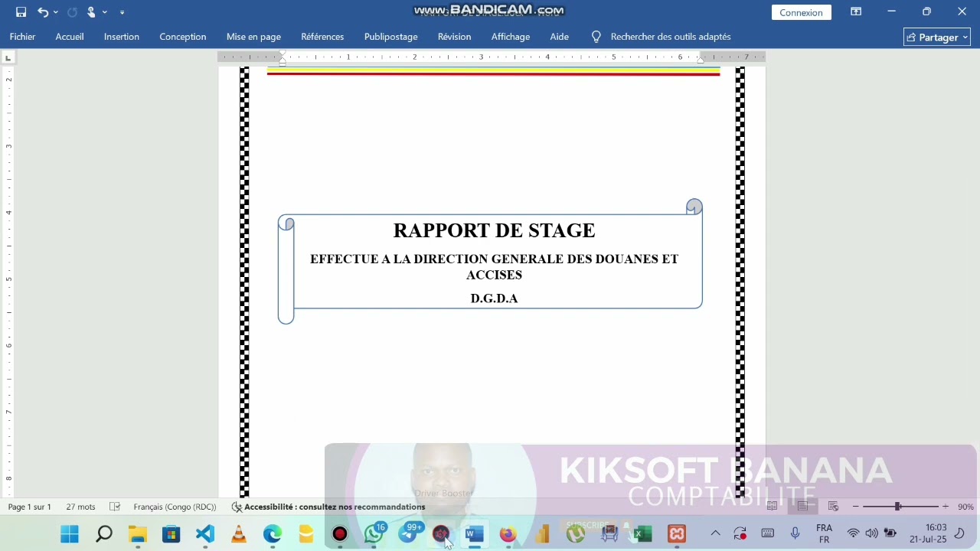Open Microsoft Store from taskbar
This screenshot has height=551, width=980.
pos(171,533)
